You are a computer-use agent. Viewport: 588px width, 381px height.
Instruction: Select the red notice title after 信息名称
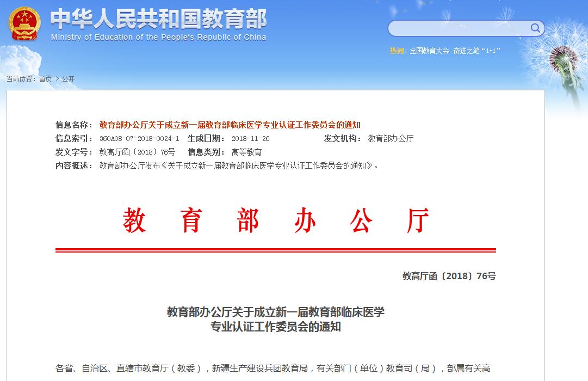230,125
